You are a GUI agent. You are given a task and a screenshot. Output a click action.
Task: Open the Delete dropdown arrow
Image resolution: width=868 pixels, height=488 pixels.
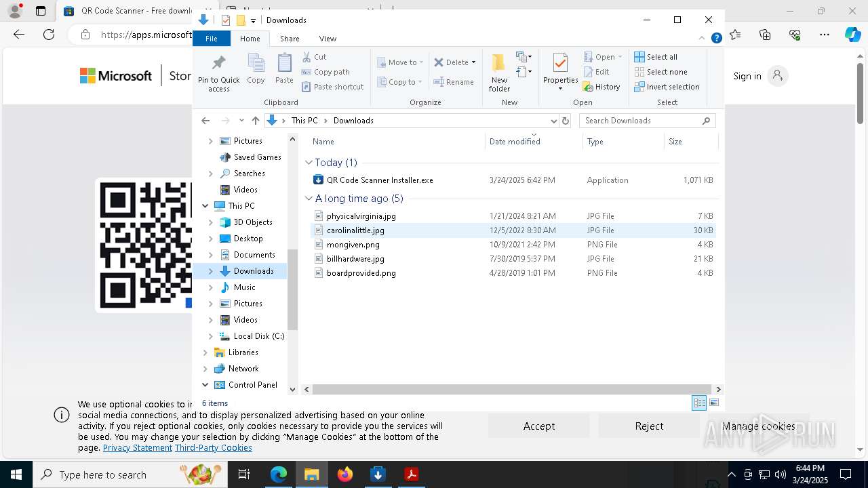[x=473, y=62]
